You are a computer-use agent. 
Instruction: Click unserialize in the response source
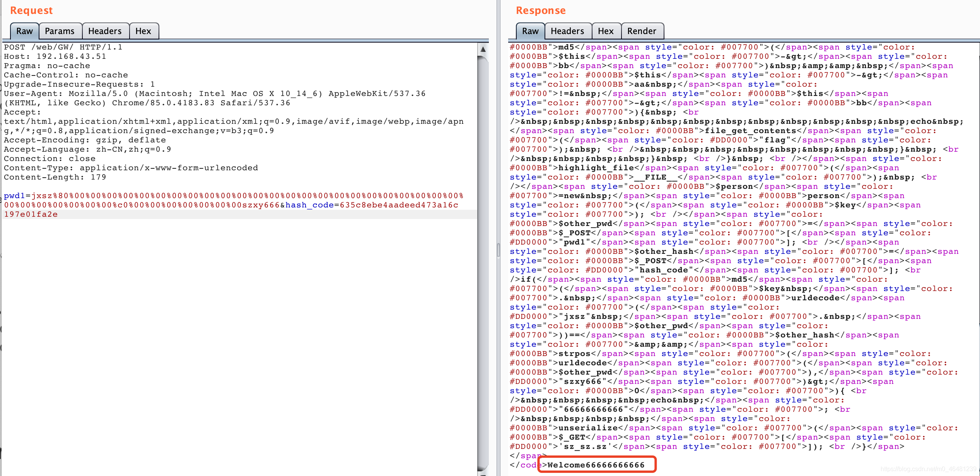[588, 428]
